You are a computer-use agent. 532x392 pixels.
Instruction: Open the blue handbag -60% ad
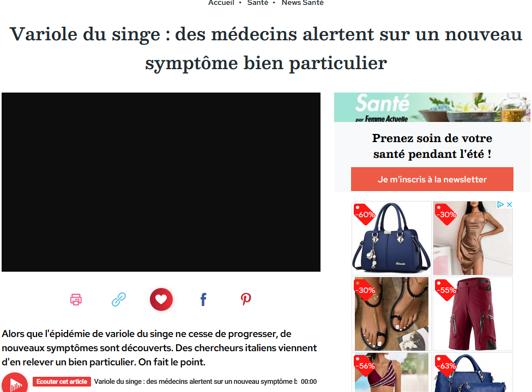(x=391, y=238)
